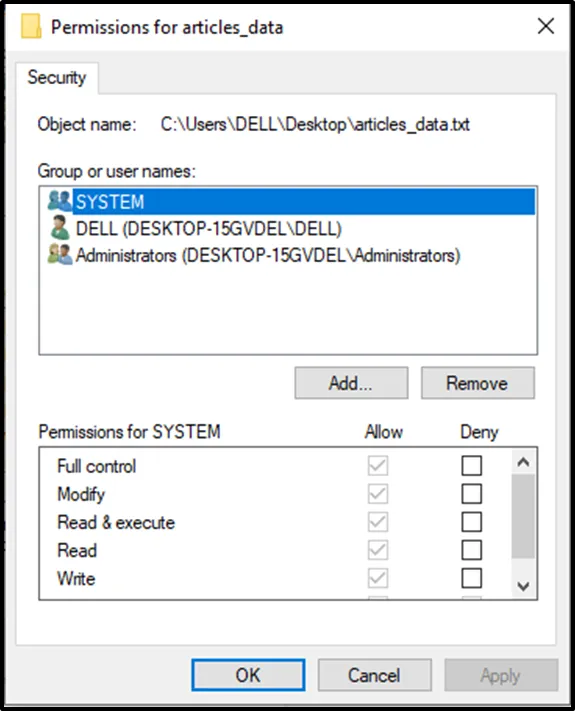Click permissions list scroll up arrow
The image size is (575, 711).
coord(523,462)
